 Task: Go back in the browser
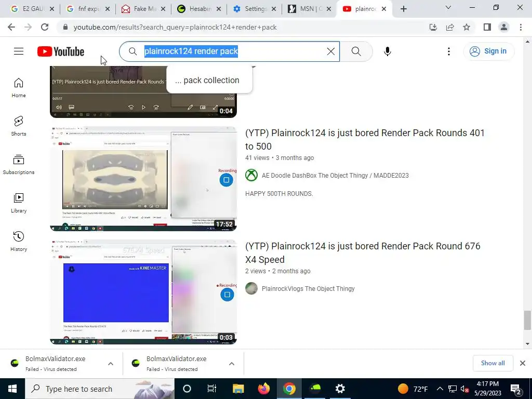click(x=11, y=27)
